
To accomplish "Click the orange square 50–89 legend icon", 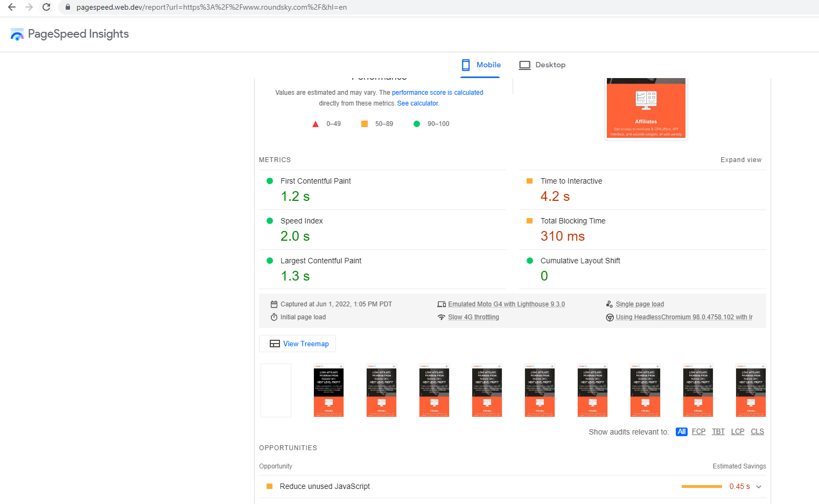I will tap(365, 124).
